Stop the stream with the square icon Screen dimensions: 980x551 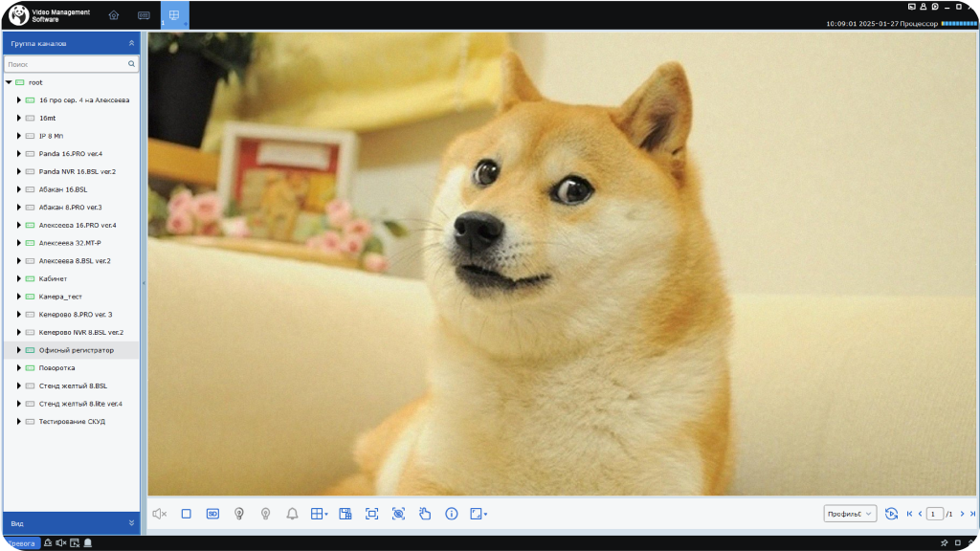click(x=187, y=514)
